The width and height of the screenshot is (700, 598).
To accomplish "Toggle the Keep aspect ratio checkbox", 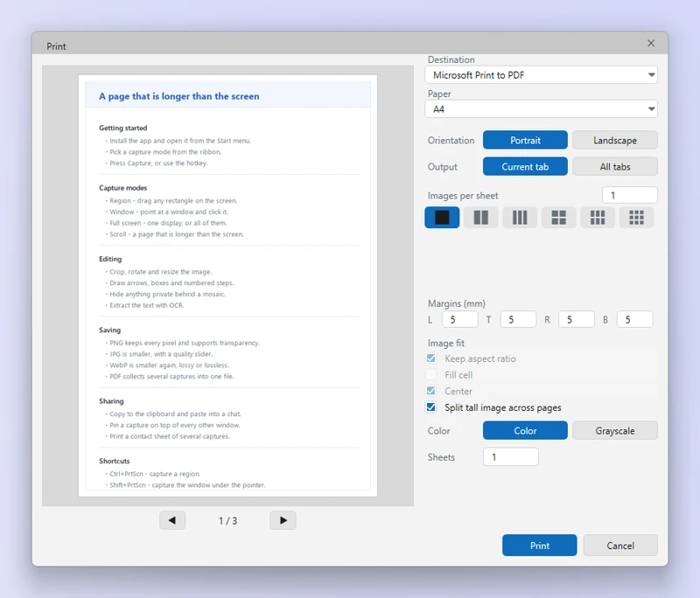I will (x=431, y=358).
